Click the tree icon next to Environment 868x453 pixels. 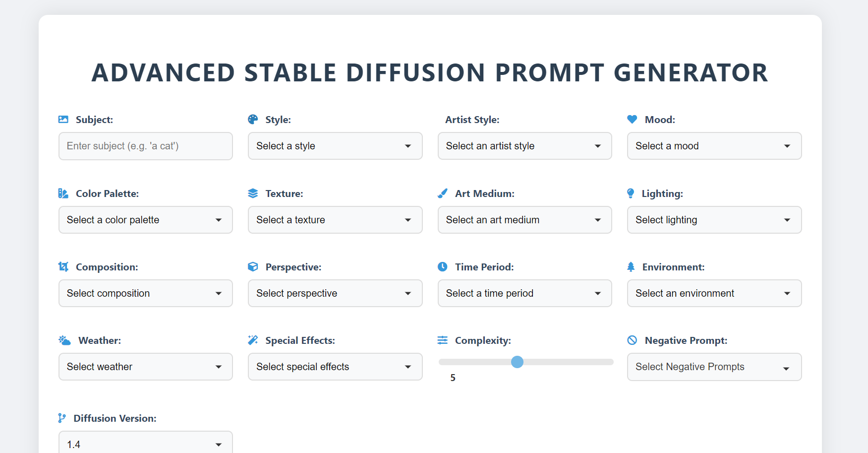[x=631, y=267]
